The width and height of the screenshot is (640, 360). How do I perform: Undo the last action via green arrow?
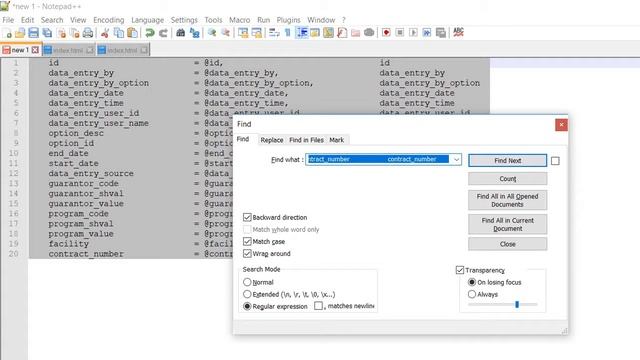coord(150,33)
